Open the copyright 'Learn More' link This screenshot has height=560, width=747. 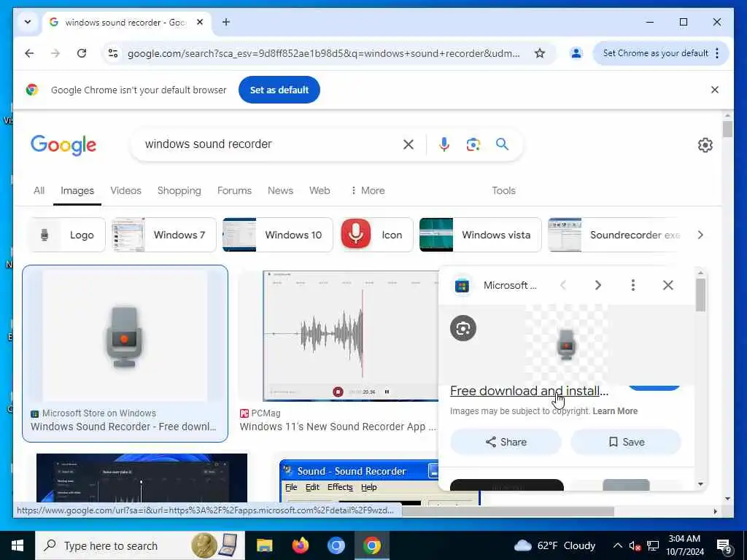pos(615,411)
